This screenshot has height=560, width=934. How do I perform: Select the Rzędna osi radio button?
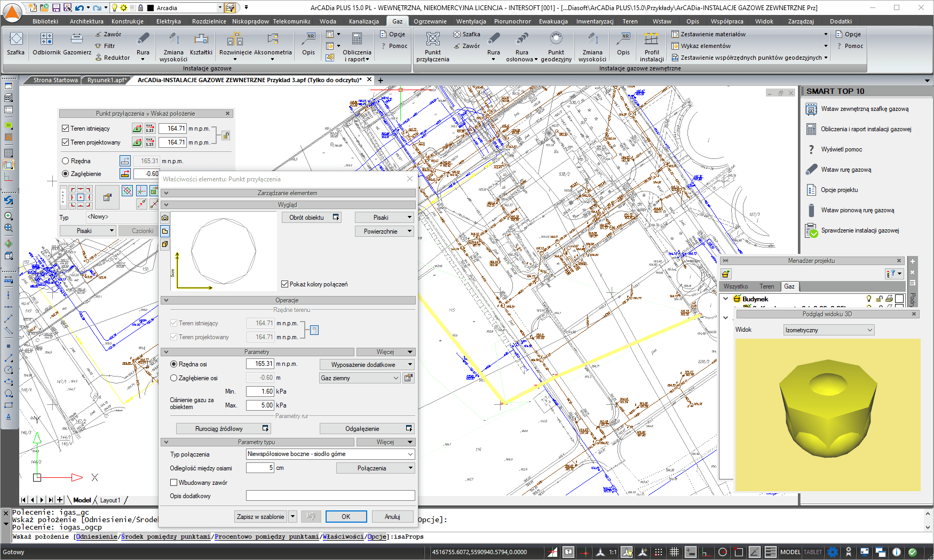173,364
